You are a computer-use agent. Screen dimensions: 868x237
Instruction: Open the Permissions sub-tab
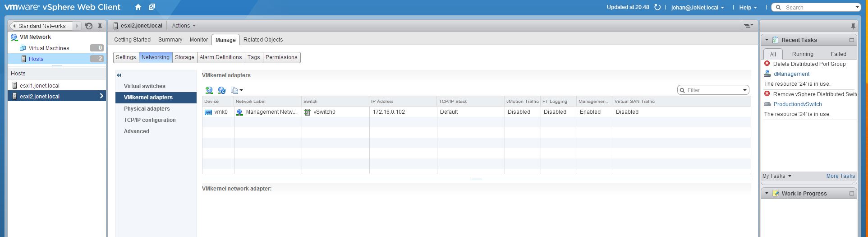coord(281,57)
